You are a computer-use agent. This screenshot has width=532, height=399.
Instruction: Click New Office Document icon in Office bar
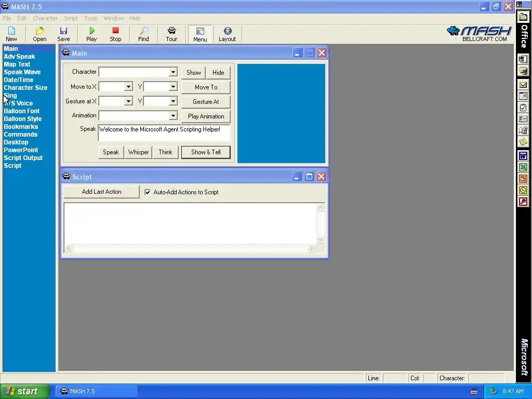[523, 59]
